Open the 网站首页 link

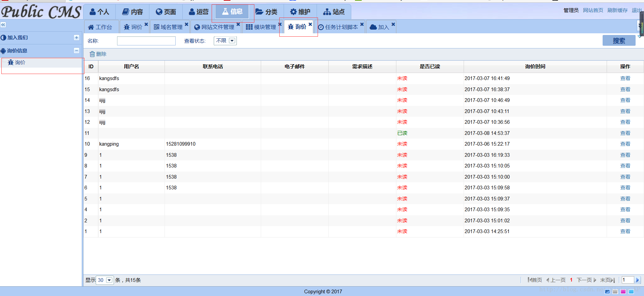click(x=593, y=10)
